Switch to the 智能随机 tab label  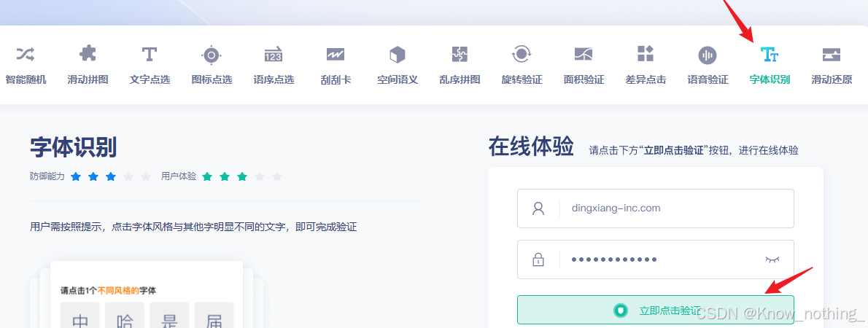point(26,79)
